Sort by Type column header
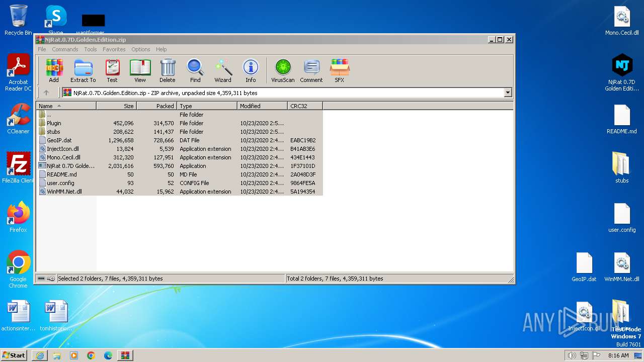The image size is (644, 362). click(207, 106)
